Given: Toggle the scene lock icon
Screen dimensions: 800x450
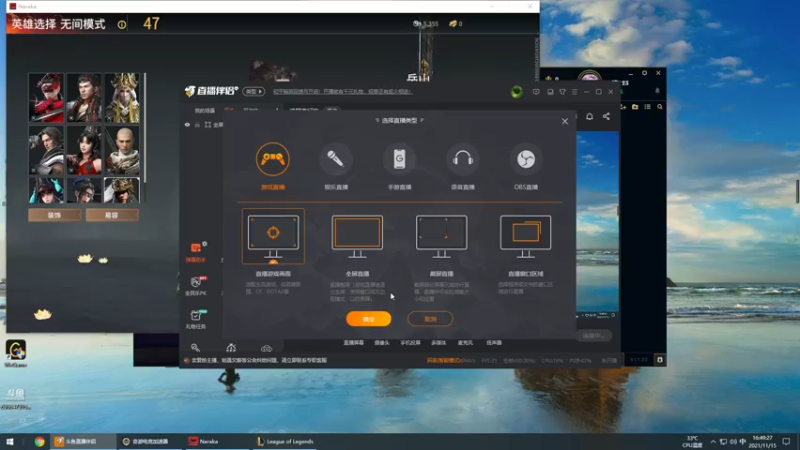Looking at the screenshot, I should 197,124.
